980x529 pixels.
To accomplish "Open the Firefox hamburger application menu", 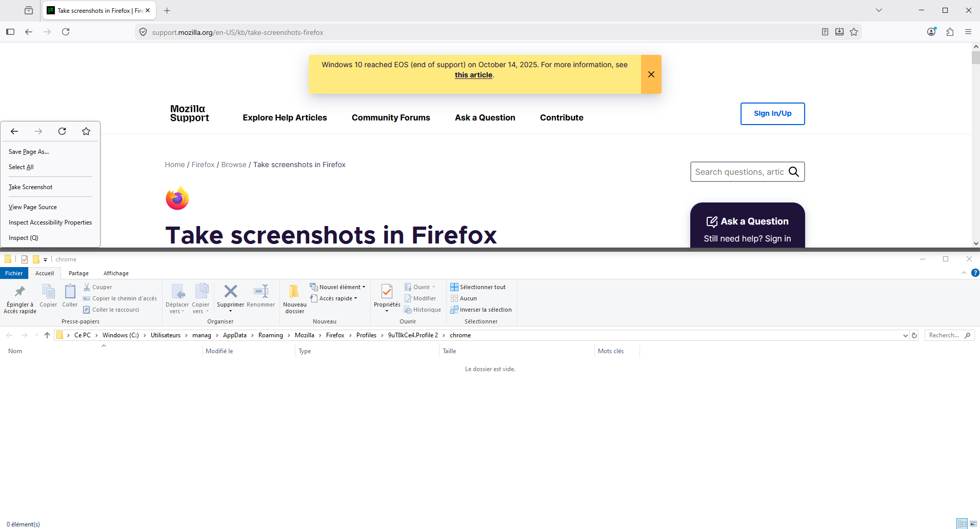I will coord(968,32).
